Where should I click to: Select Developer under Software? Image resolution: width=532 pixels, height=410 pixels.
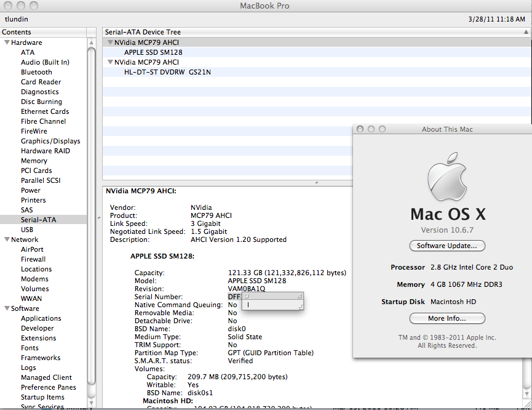[38, 328]
